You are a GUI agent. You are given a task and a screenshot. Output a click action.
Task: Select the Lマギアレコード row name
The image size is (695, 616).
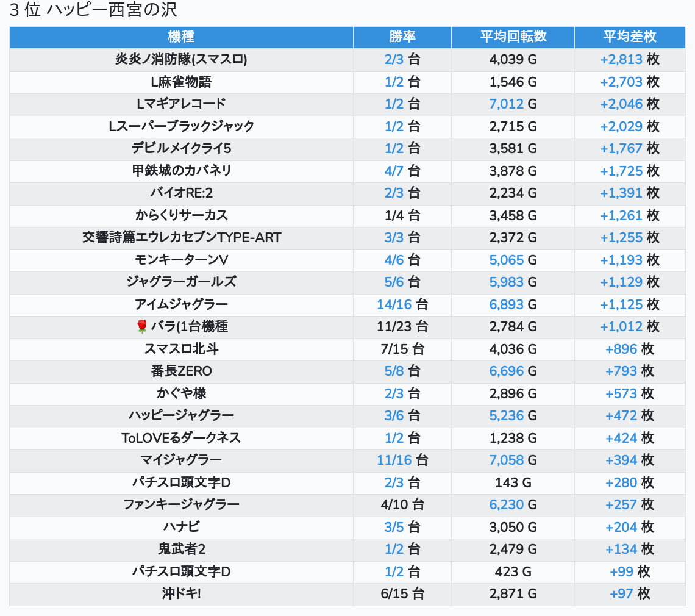click(181, 104)
